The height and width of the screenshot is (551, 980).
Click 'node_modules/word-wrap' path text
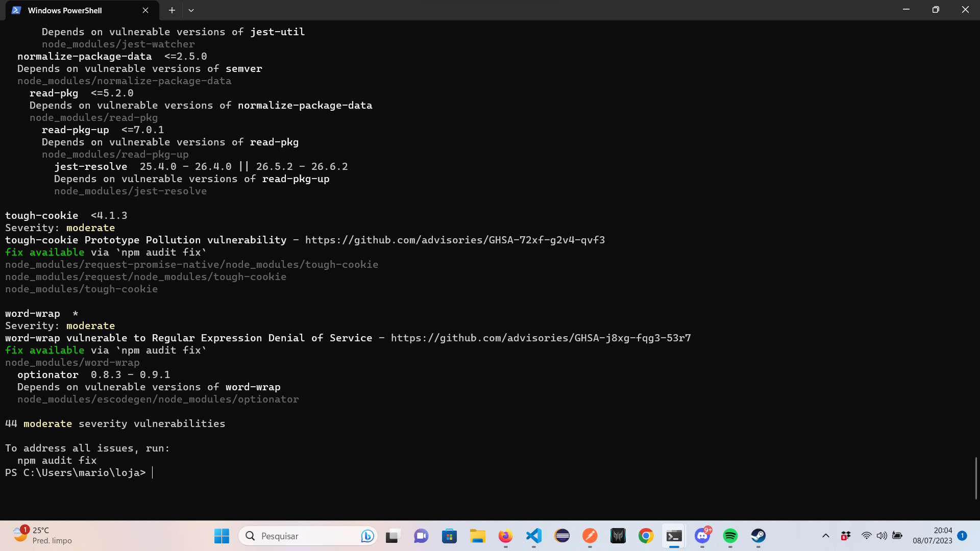[x=72, y=363]
